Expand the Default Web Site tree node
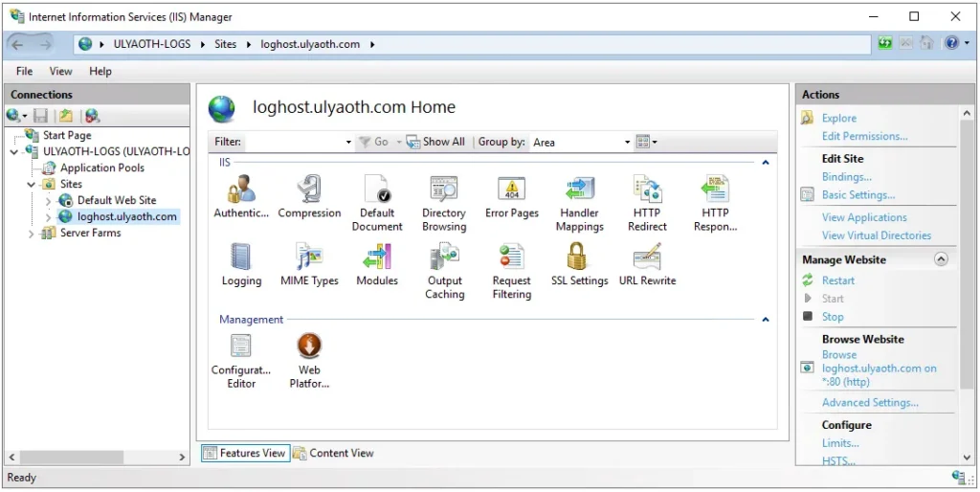This screenshot has height=492, width=980. point(49,201)
